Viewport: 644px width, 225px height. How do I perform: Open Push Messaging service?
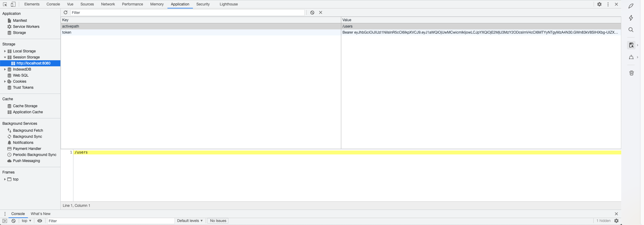pyautogui.click(x=26, y=161)
